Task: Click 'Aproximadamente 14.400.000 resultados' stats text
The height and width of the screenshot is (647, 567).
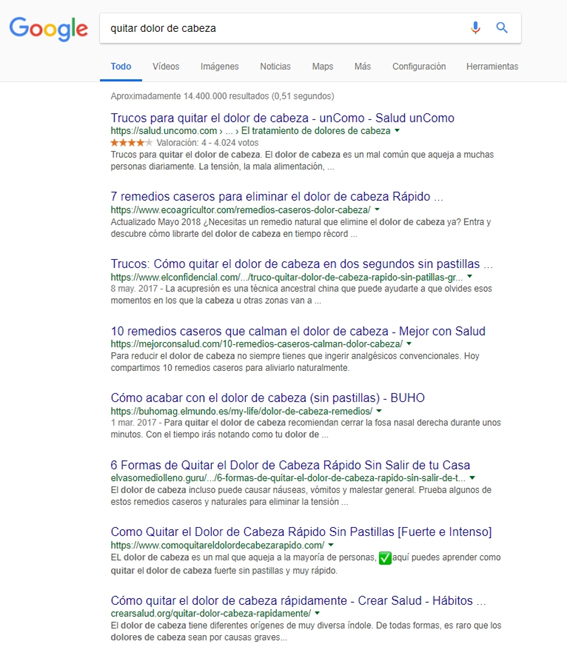Action: (222, 96)
